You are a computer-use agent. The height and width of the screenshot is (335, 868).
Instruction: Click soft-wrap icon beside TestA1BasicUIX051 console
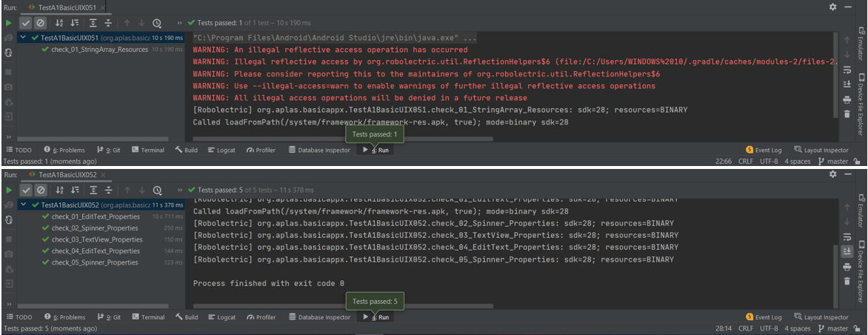point(847,70)
